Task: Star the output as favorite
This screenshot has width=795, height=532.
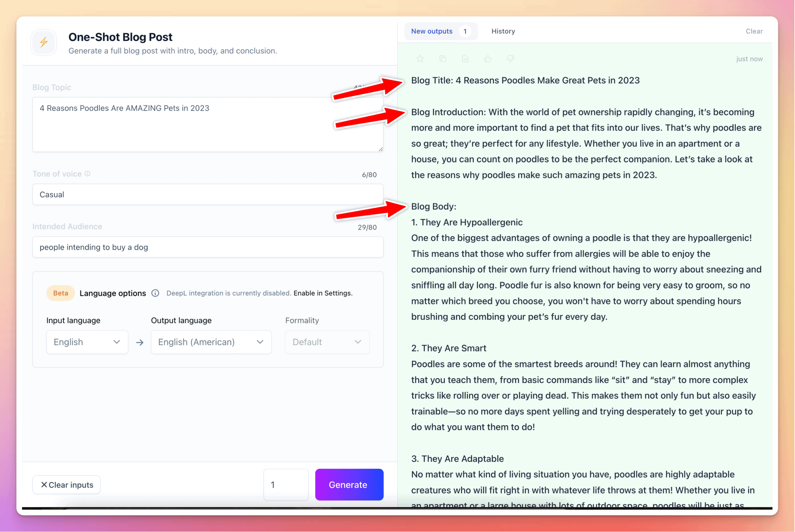Action: click(x=420, y=59)
